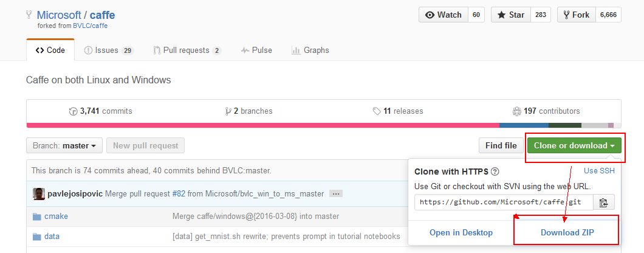
Task: Click Download ZIP
Action: coord(567,233)
